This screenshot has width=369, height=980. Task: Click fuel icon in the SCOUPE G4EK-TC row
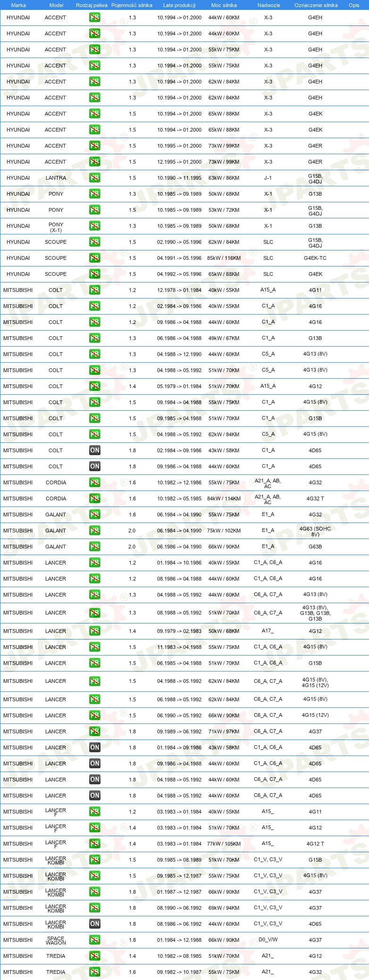tap(94, 258)
